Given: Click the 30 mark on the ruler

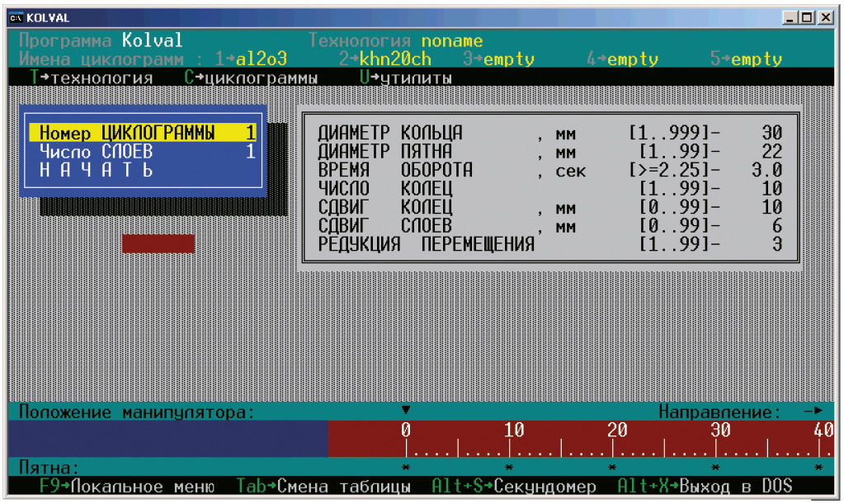Looking at the screenshot, I should point(721,430).
